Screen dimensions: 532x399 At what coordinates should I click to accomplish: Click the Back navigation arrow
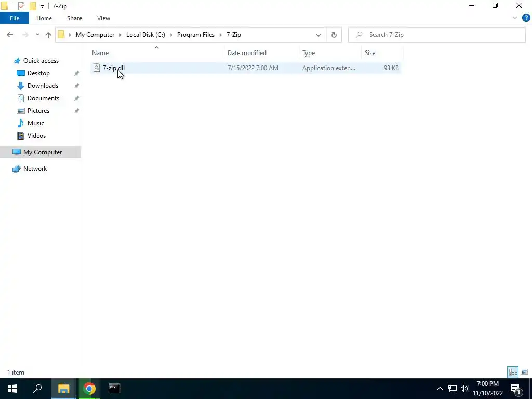[x=10, y=35]
